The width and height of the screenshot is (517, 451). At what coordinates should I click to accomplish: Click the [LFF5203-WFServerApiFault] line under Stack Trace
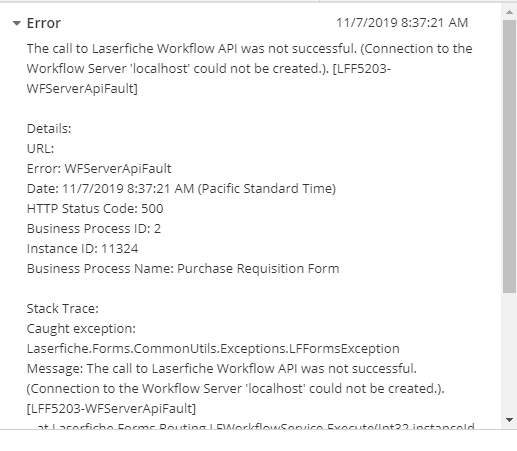click(111, 409)
